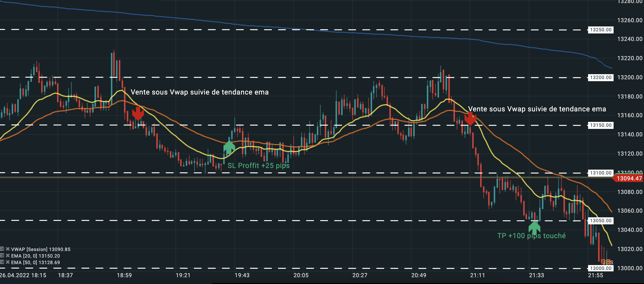Click the current price tag 13094.47
644x284 pixels.
tap(629, 178)
